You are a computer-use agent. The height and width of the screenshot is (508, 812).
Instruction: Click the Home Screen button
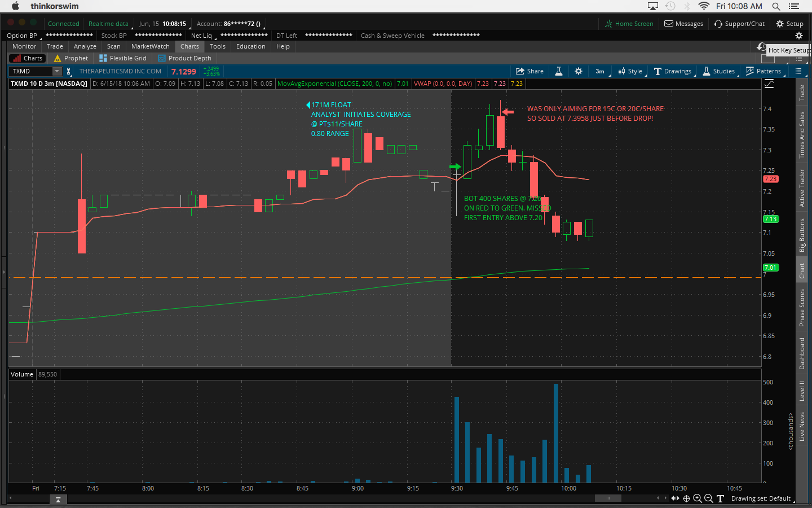[629, 24]
